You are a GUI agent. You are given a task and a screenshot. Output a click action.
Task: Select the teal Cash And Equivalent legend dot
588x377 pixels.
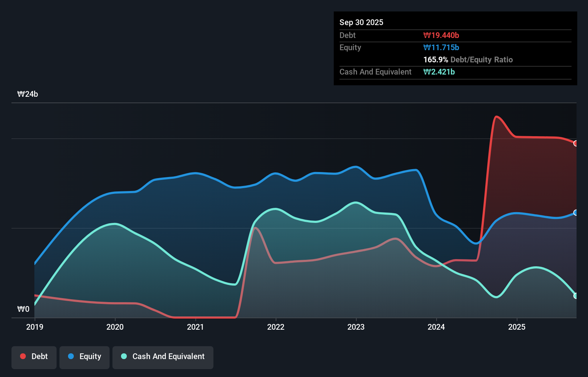(x=124, y=356)
